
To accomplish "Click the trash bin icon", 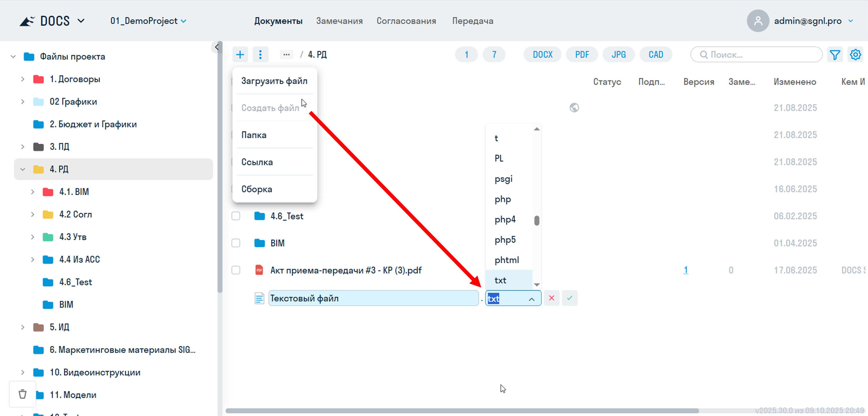I will click(x=23, y=394).
